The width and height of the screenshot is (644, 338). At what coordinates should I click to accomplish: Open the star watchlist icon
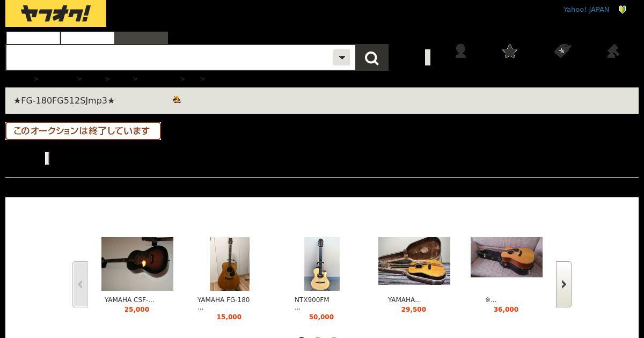pos(510,51)
